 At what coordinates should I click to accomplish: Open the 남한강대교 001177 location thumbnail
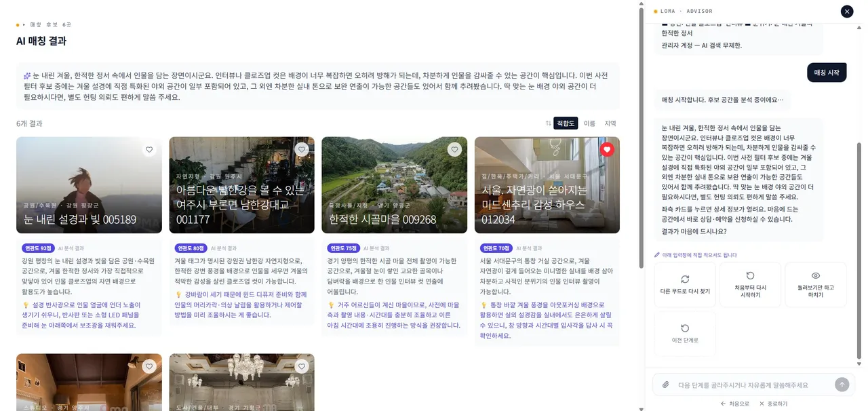241,185
